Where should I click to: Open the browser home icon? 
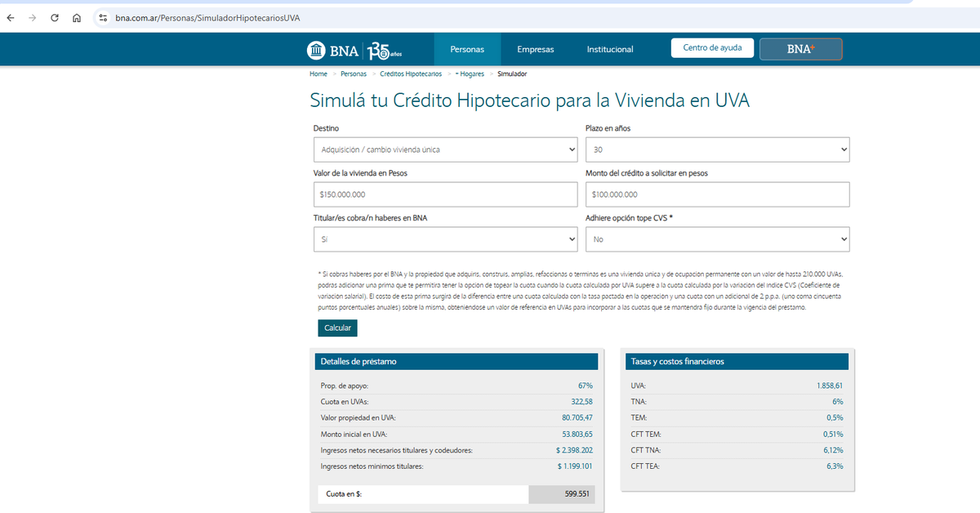(76, 17)
